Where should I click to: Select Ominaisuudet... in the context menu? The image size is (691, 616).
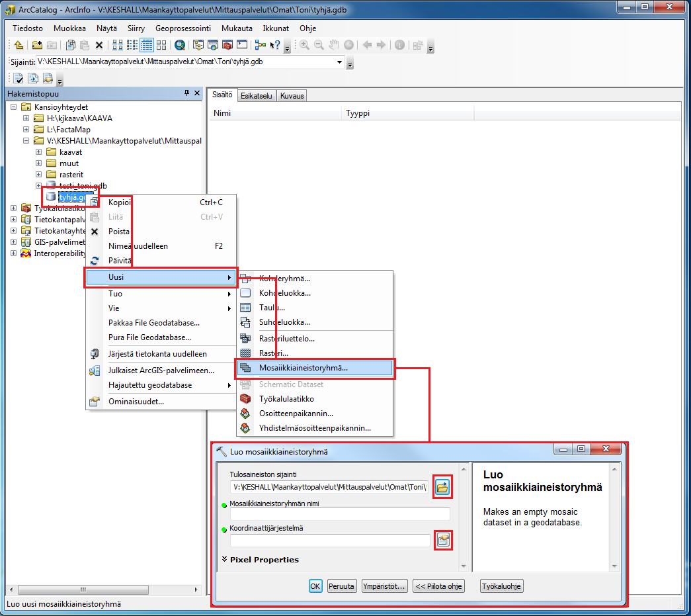161,402
